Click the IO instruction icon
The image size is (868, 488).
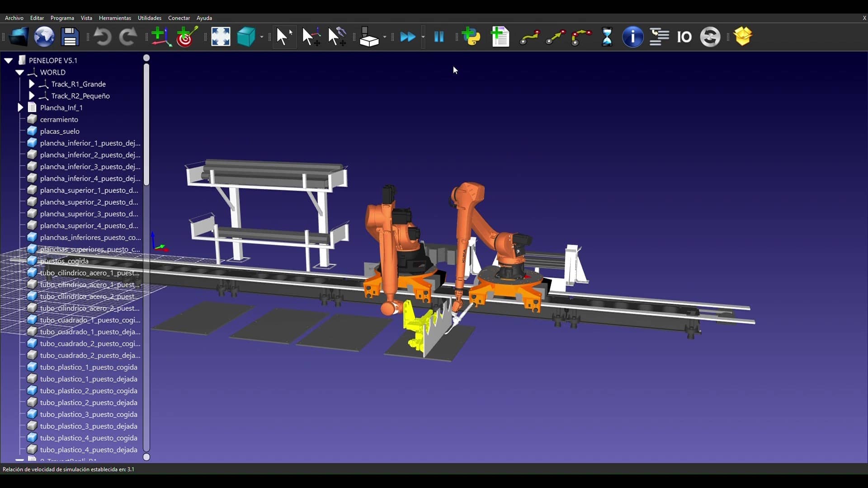pyautogui.click(x=684, y=37)
